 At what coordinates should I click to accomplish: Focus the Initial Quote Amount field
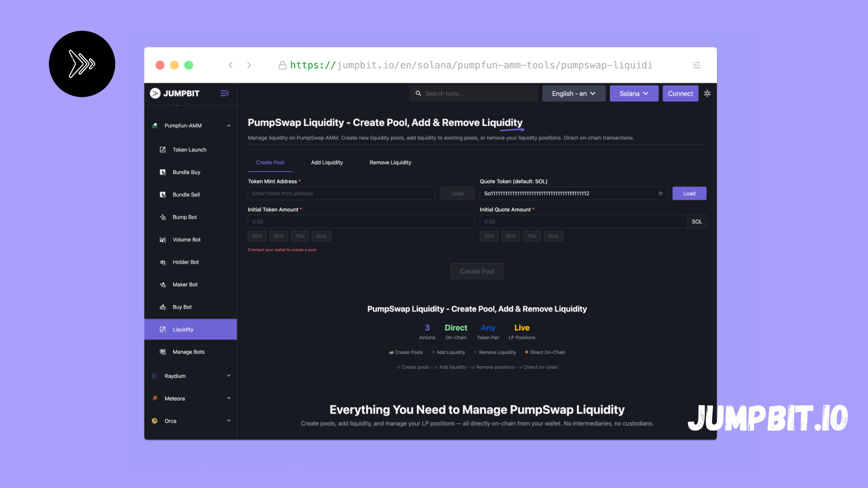pyautogui.click(x=583, y=221)
